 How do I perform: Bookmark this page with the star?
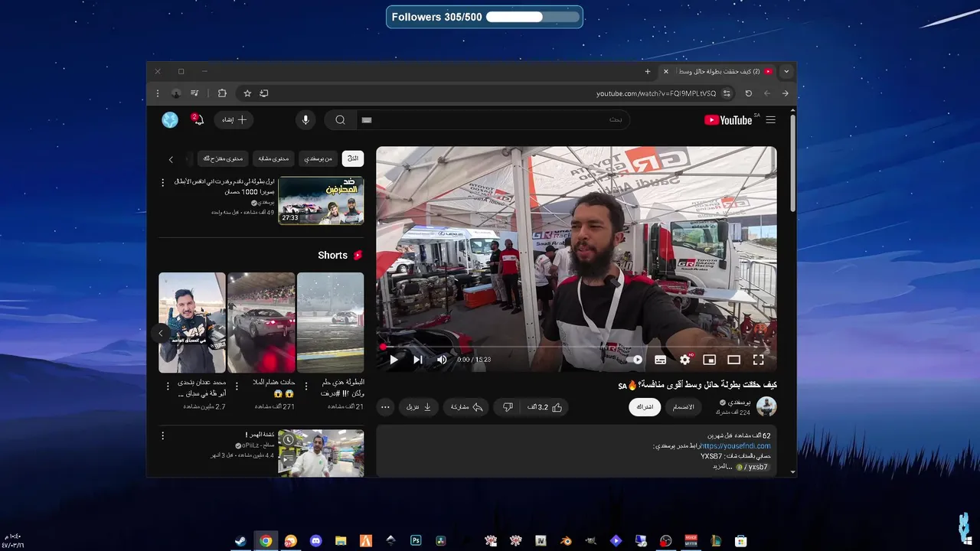click(x=247, y=93)
